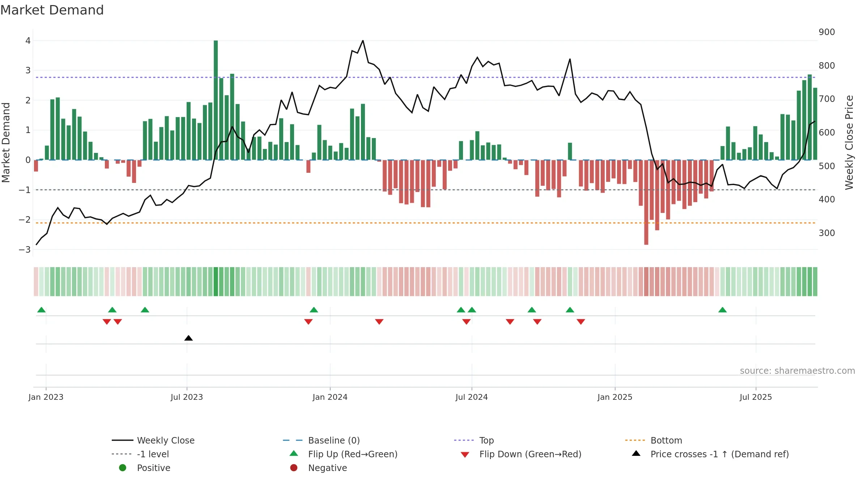
Task: Click the Market Demand y-axis label
Action: click(6, 142)
